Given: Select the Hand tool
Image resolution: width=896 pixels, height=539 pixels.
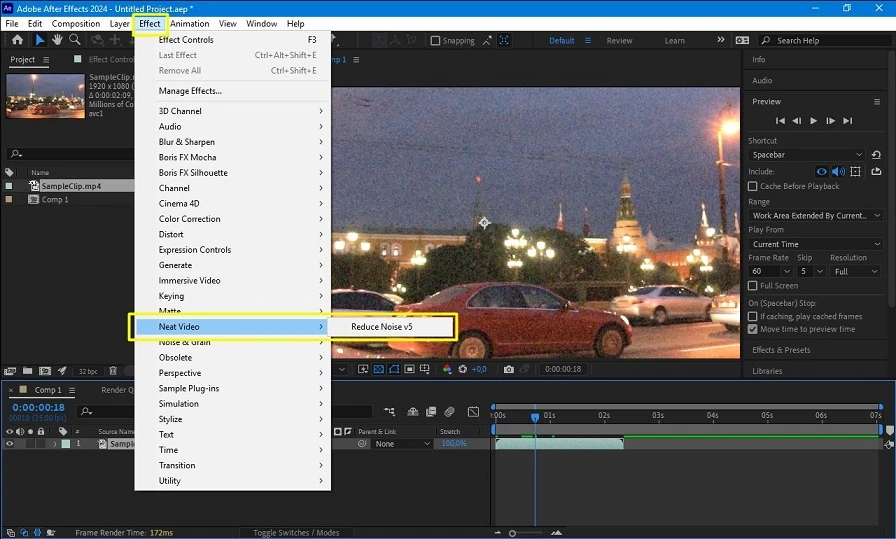Looking at the screenshot, I should 57,39.
